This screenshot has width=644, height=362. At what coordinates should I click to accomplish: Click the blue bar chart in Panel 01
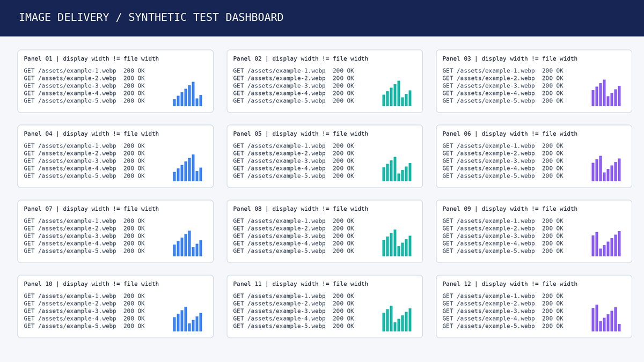click(x=187, y=94)
